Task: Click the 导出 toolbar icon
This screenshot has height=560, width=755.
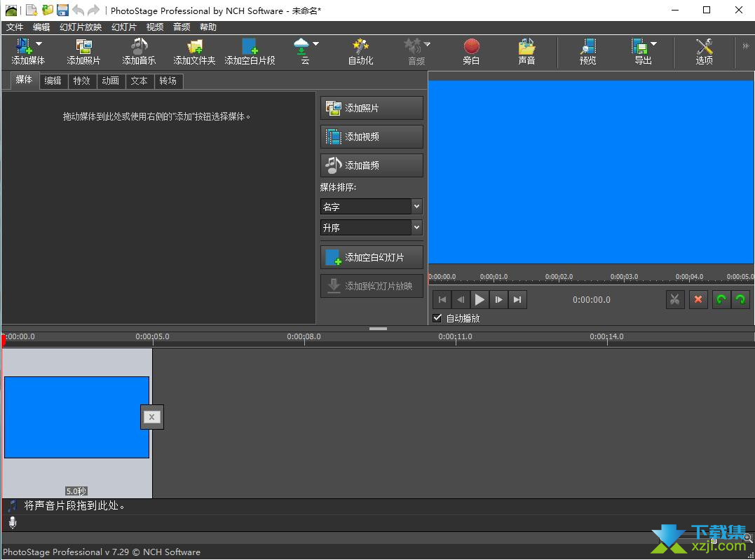Action: (x=641, y=51)
